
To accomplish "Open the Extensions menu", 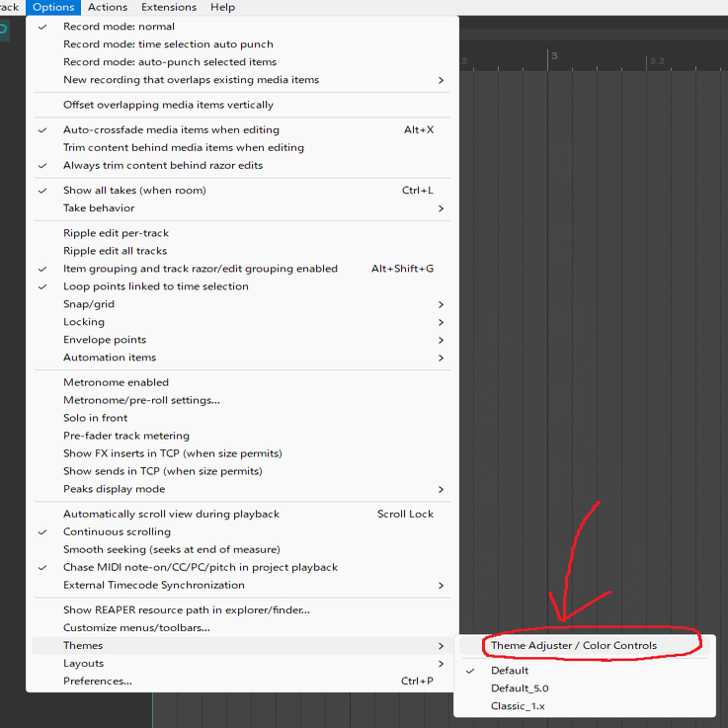I will (x=169, y=8).
